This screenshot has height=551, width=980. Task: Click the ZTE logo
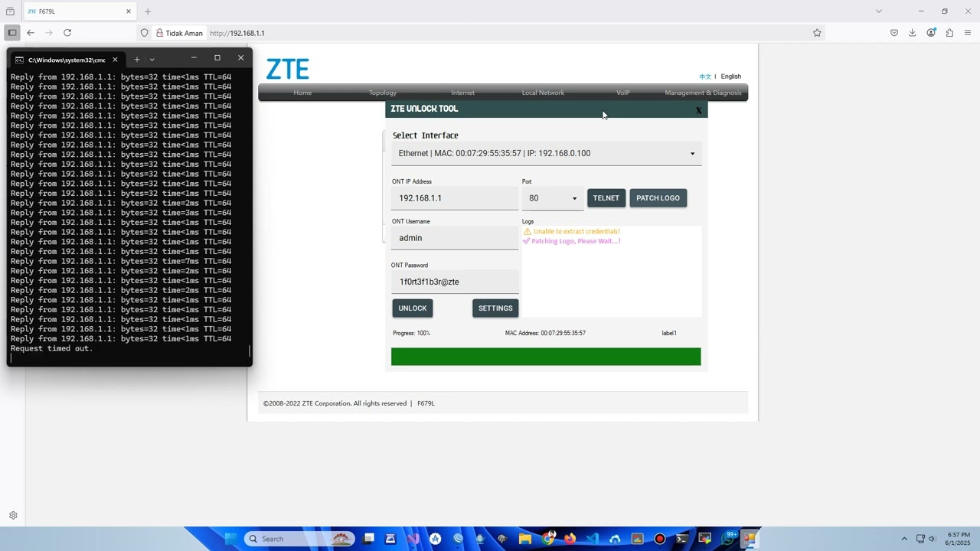tap(287, 69)
